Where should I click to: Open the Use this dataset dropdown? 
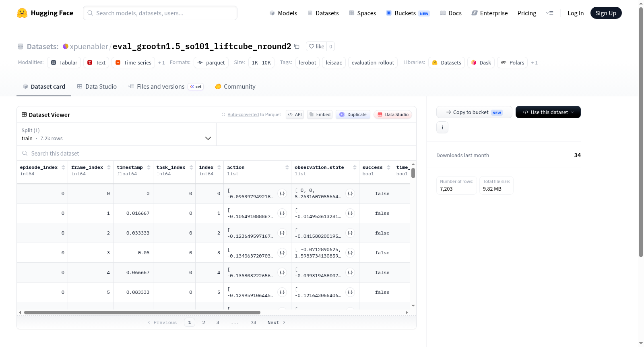click(548, 112)
